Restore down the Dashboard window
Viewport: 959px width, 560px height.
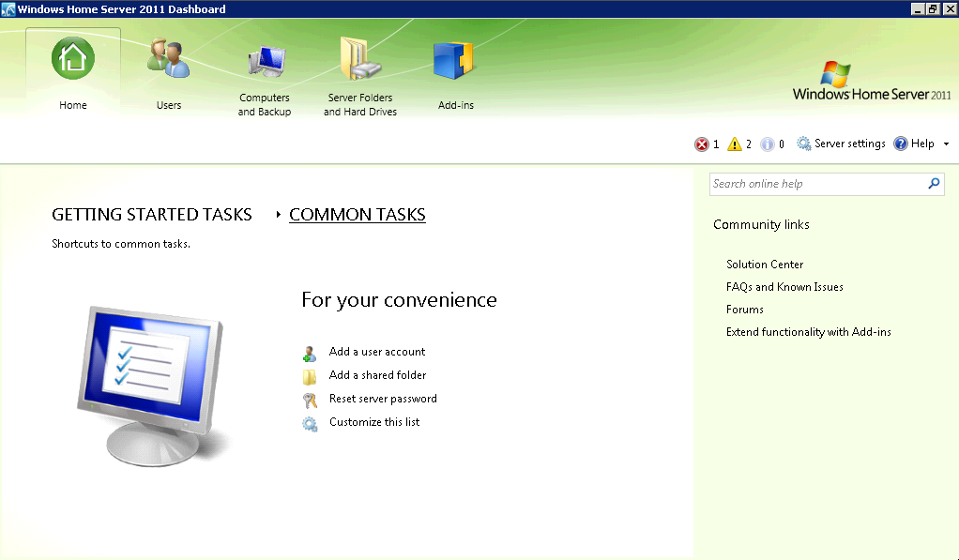tap(932, 9)
